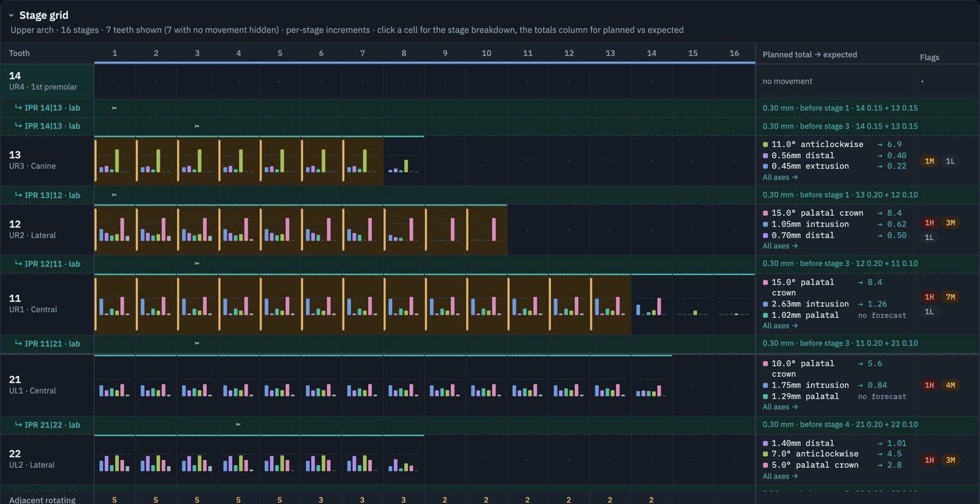Image resolution: width=980 pixels, height=504 pixels.
Task: Open tooth 12 stage 10 cell breakdown
Action: point(486,230)
